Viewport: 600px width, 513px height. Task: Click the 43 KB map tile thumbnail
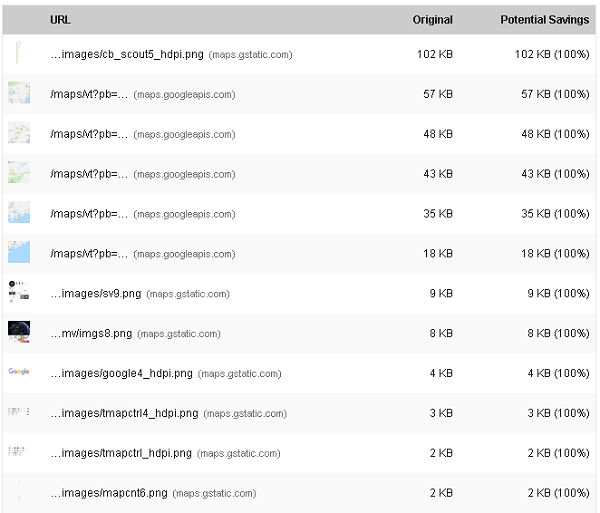point(19,172)
